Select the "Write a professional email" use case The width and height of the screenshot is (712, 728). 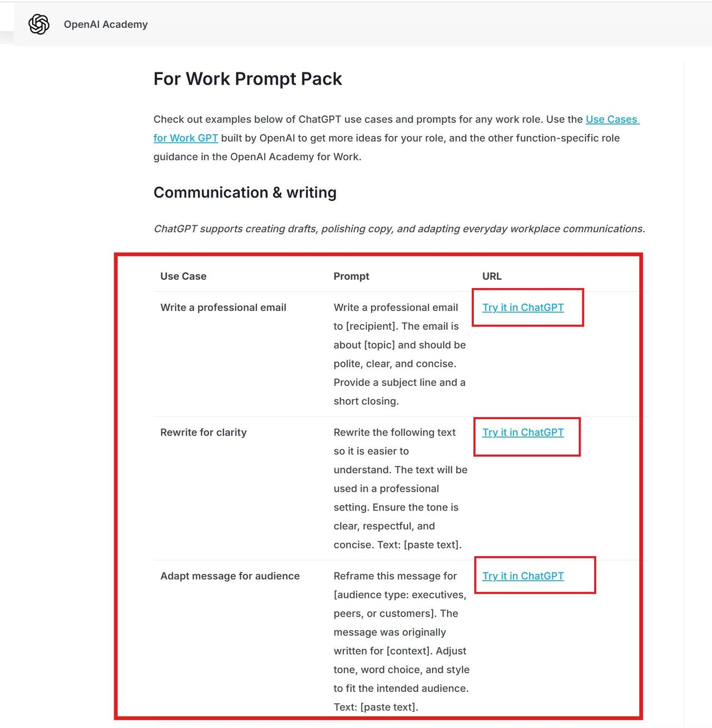point(223,308)
